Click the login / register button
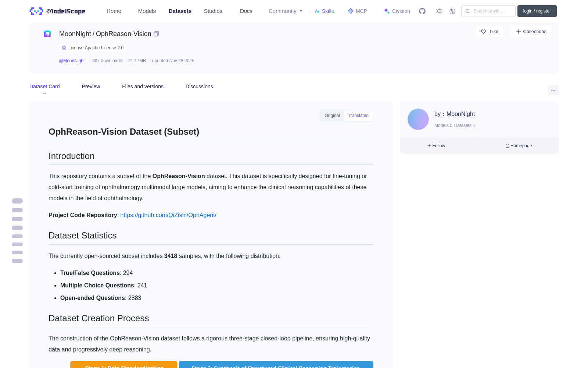The height and width of the screenshot is (368, 588). [537, 11]
